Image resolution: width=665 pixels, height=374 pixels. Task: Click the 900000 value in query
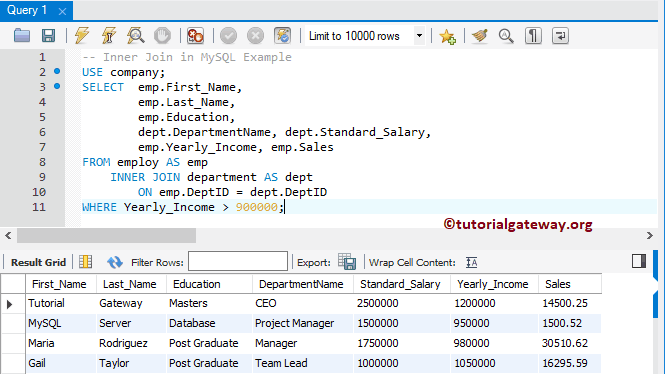coord(257,207)
